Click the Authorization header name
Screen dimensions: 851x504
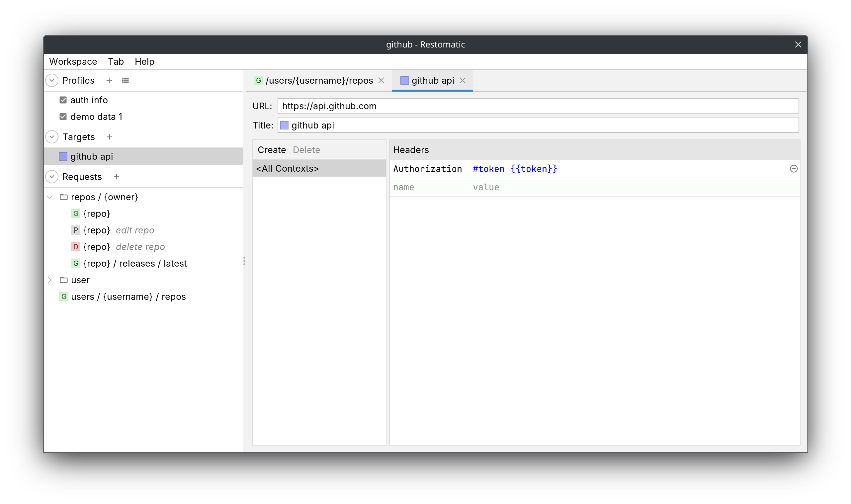coord(428,169)
